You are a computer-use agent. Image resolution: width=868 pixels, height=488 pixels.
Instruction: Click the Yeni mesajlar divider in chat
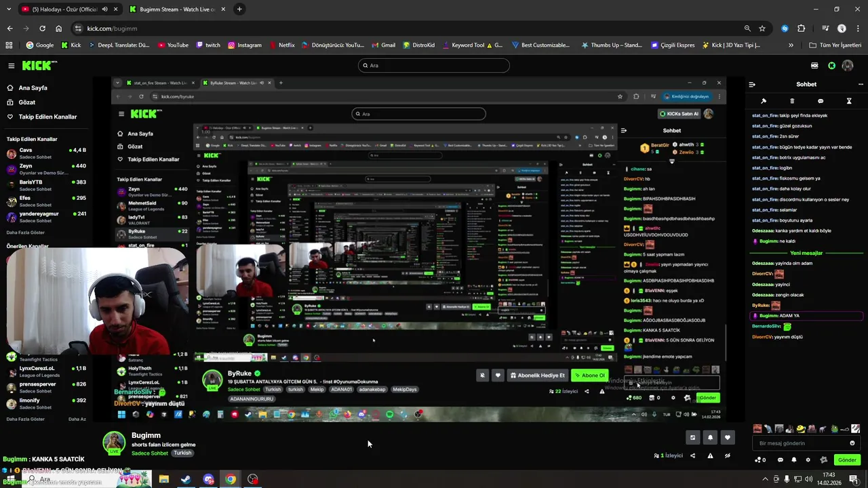tap(806, 253)
